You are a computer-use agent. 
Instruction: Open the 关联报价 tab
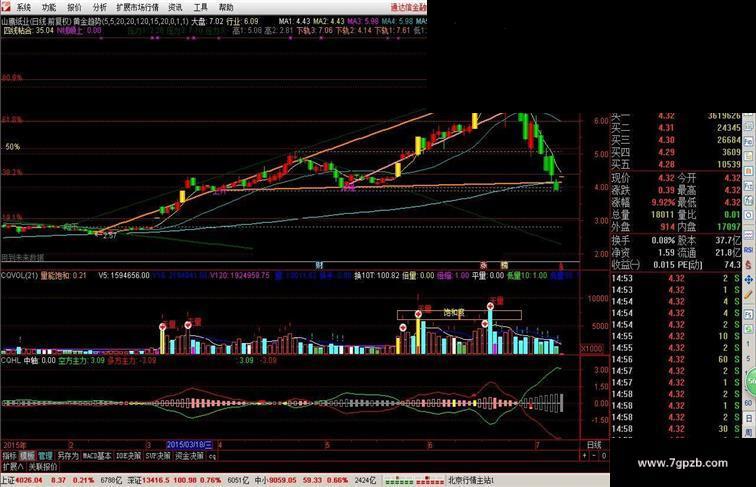tap(42, 466)
